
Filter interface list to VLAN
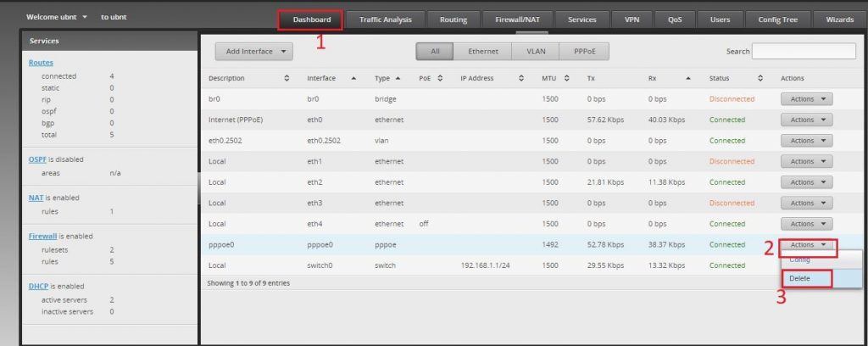tap(536, 52)
